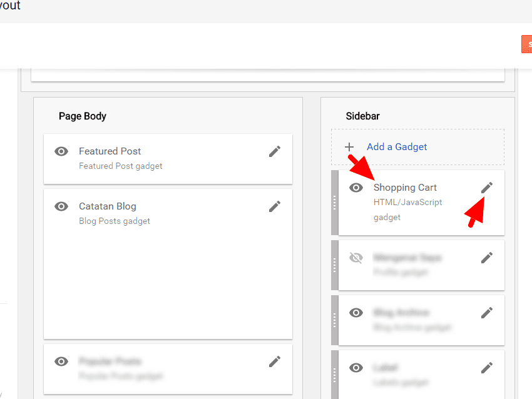Image resolution: width=532 pixels, height=399 pixels.
Task: Hide the Shopping Cart gadget
Action: [x=356, y=187]
